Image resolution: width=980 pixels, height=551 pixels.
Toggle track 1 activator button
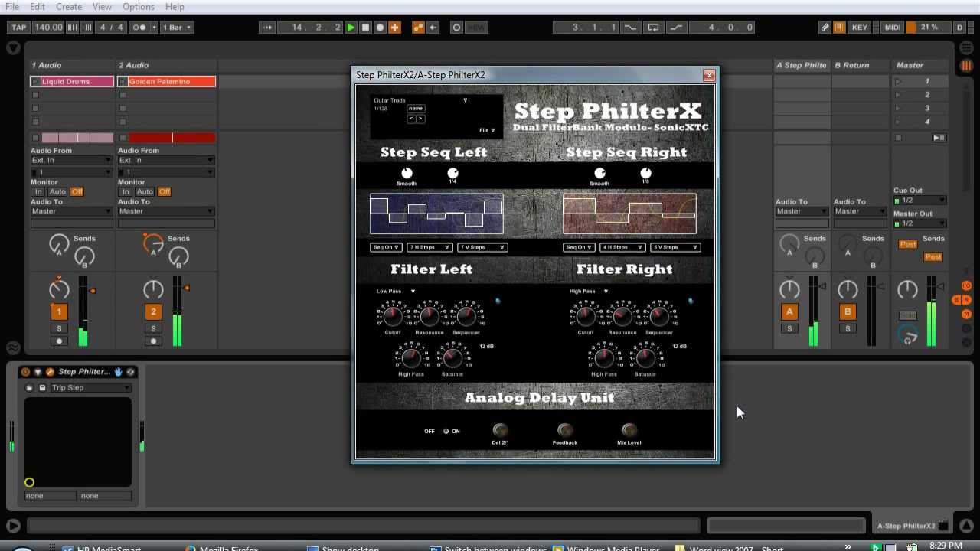click(59, 311)
